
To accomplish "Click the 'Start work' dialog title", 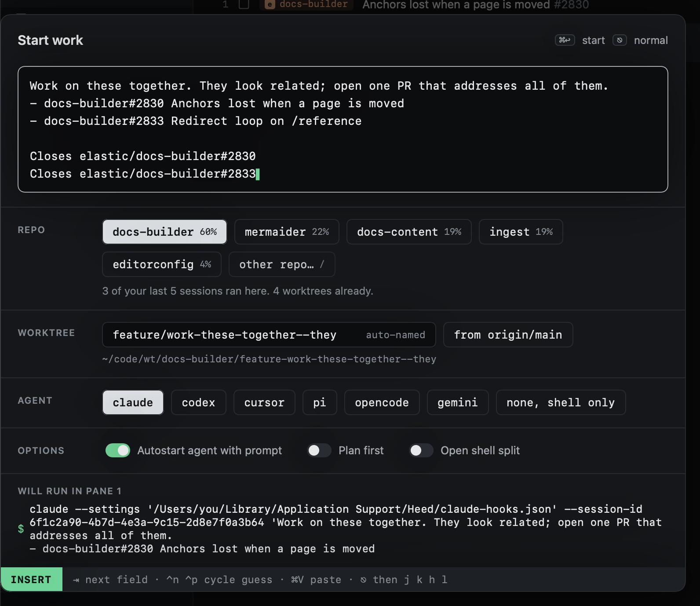I will (x=51, y=40).
